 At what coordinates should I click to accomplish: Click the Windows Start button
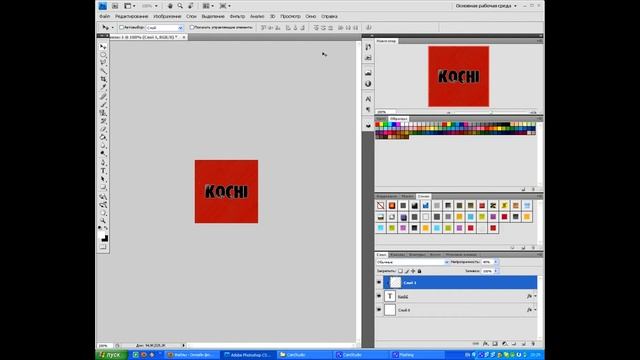111,355
